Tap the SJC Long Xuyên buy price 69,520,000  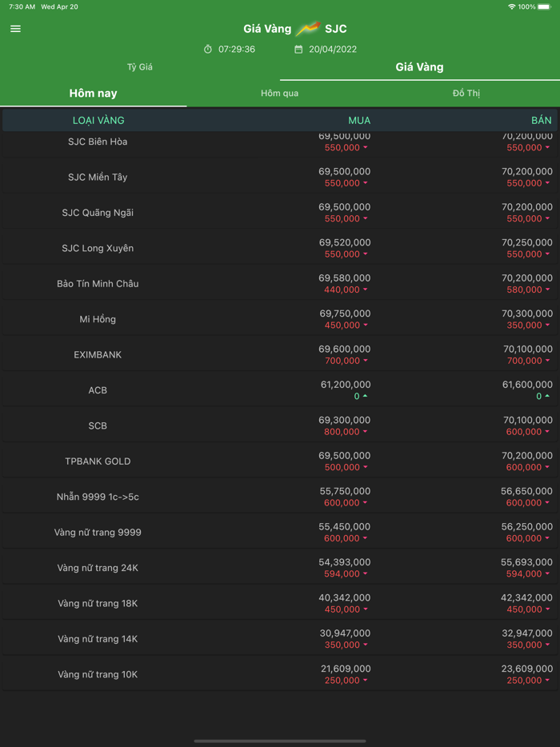point(345,242)
